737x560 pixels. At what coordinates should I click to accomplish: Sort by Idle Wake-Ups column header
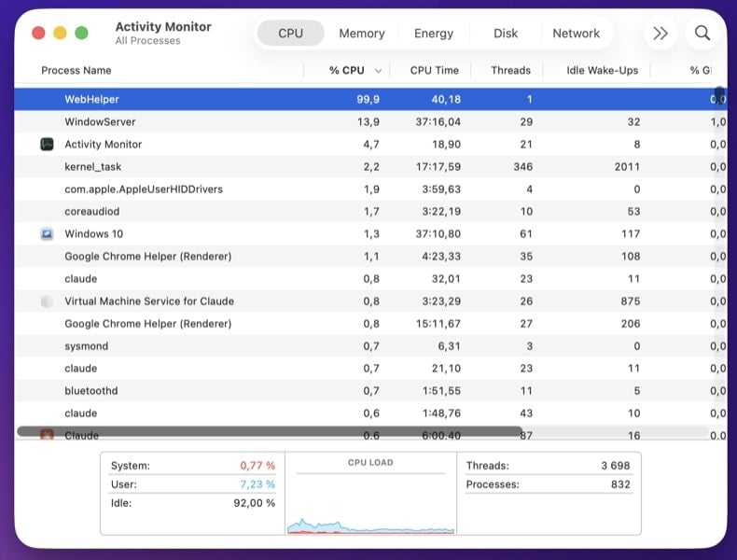[602, 71]
